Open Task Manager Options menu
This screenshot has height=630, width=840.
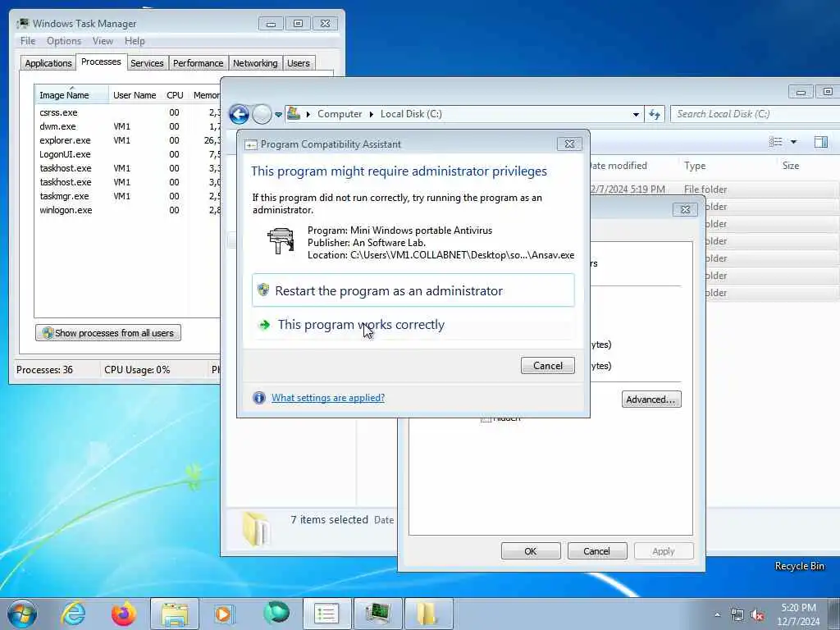click(64, 41)
